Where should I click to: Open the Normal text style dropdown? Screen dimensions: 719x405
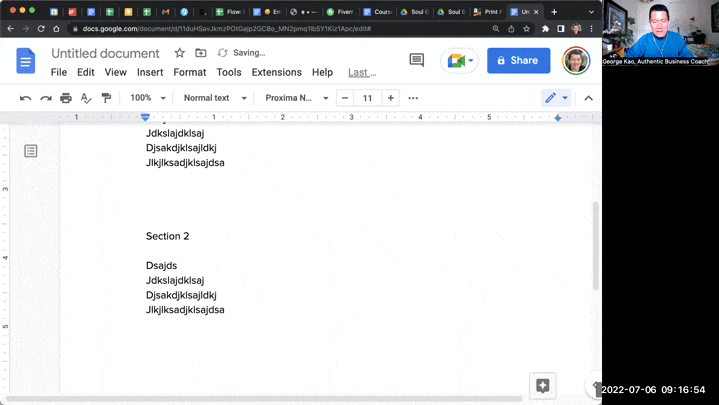click(215, 98)
